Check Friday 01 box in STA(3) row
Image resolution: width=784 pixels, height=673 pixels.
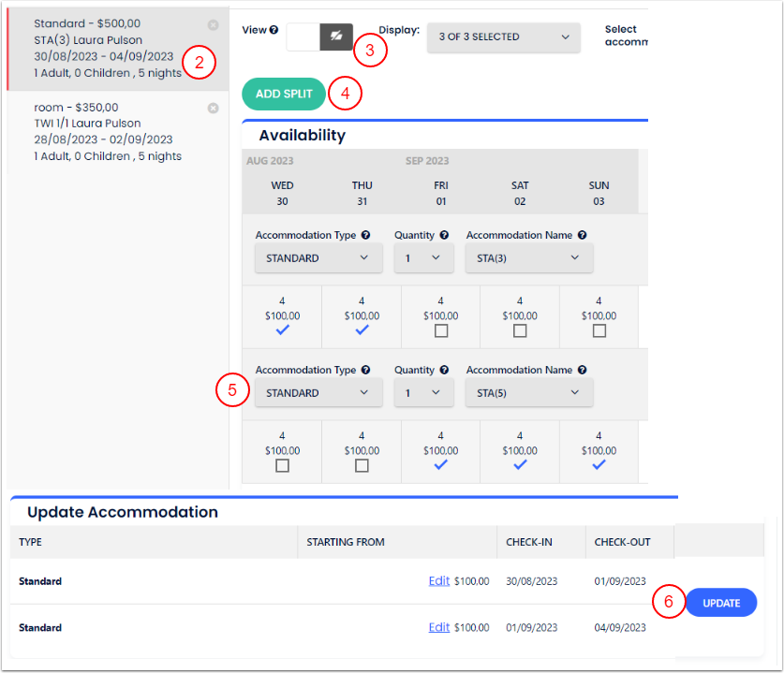coord(441,331)
